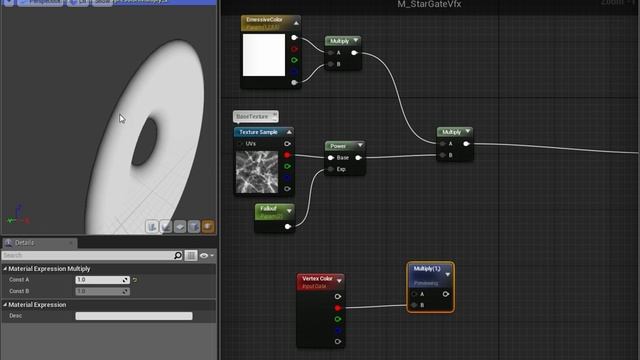This screenshot has height=360, width=640.
Task: Click EmissiveColor red channel output pin
Action: coord(294,49)
